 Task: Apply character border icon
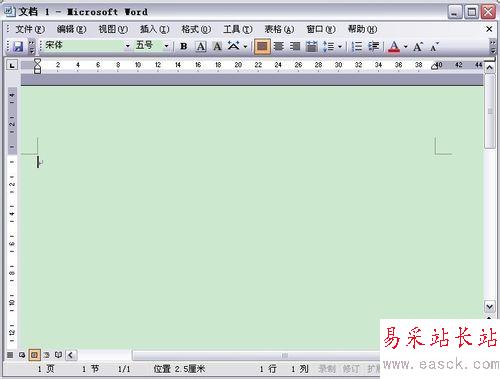point(201,46)
